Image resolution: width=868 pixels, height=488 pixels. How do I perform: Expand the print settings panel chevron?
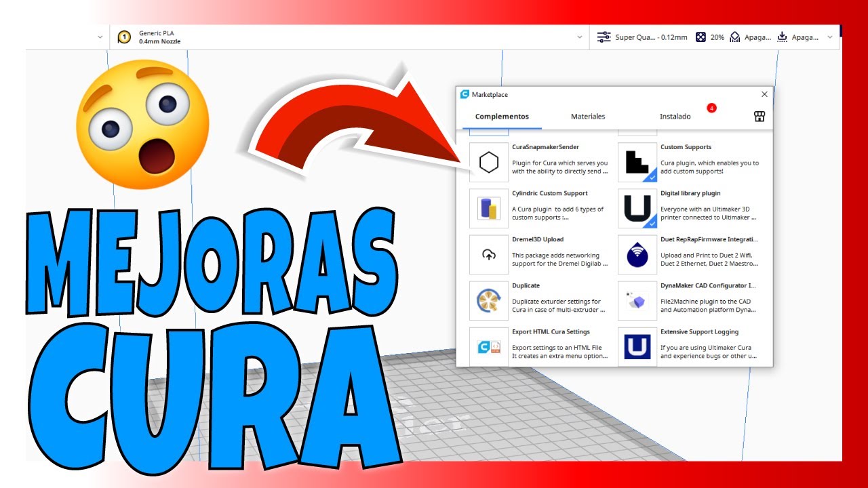(830, 37)
